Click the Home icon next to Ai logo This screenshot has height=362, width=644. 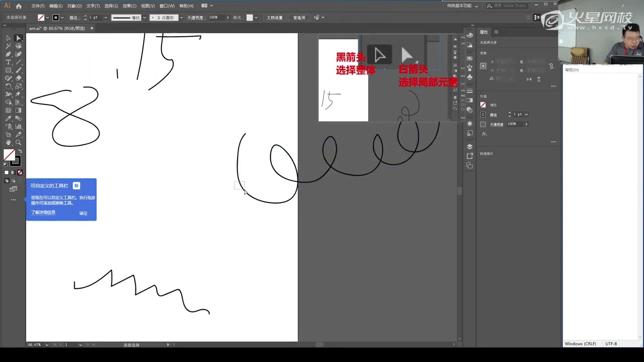pyautogui.click(x=19, y=6)
